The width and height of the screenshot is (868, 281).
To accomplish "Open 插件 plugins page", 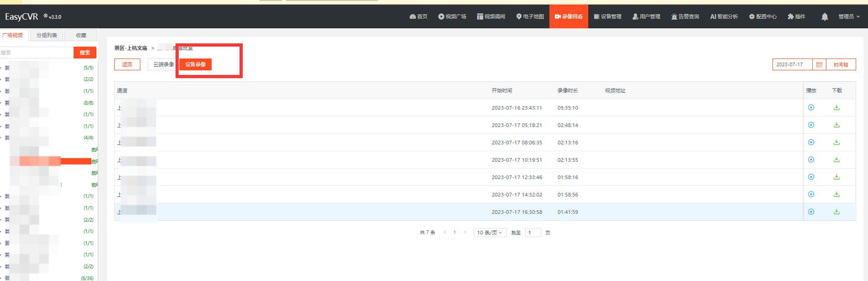I will click(x=797, y=16).
